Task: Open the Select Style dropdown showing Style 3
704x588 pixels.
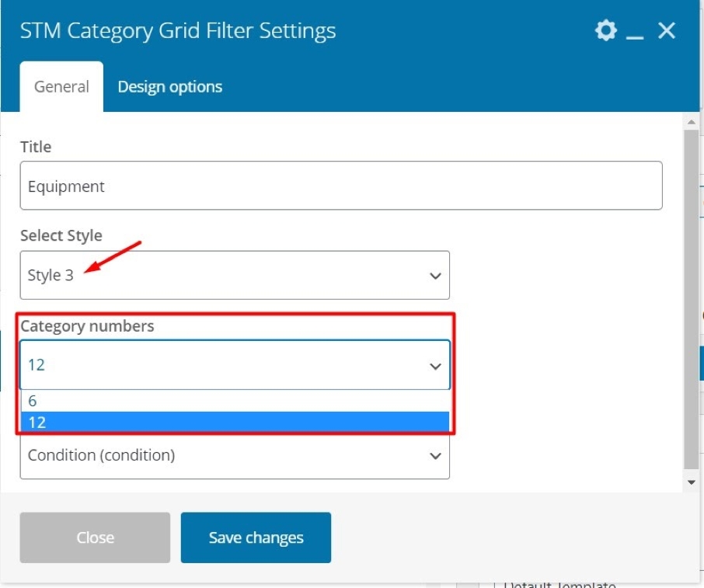Action: (235, 275)
